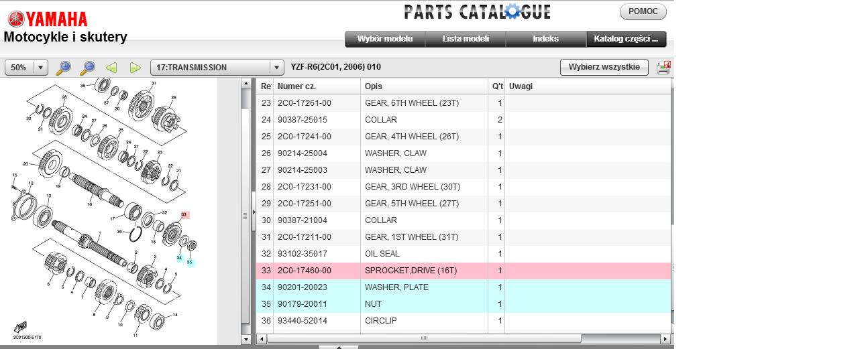This screenshot has height=349, width=868.
Task: Click the parts table horizontal scrollbar
Action: pyautogui.click(x=423, y=339)
